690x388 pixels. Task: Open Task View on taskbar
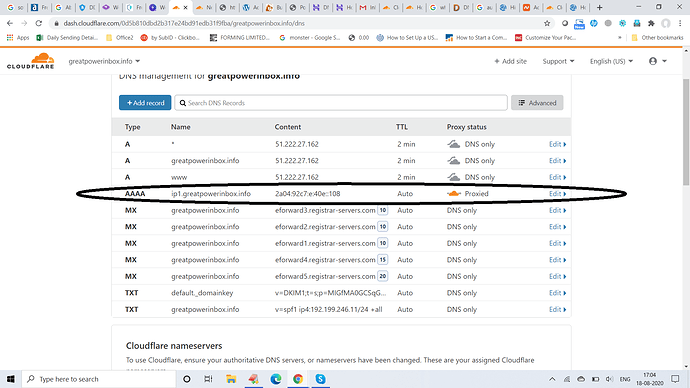click(x=209, y=379)
